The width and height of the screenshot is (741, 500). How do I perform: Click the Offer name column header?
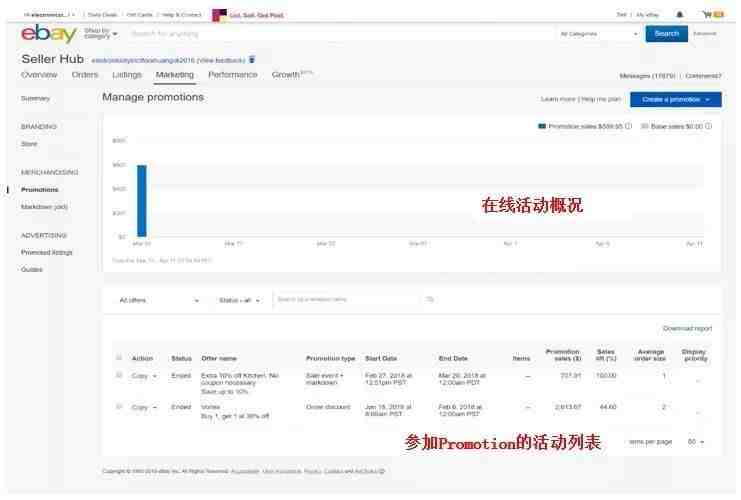[x=219, y=358]
